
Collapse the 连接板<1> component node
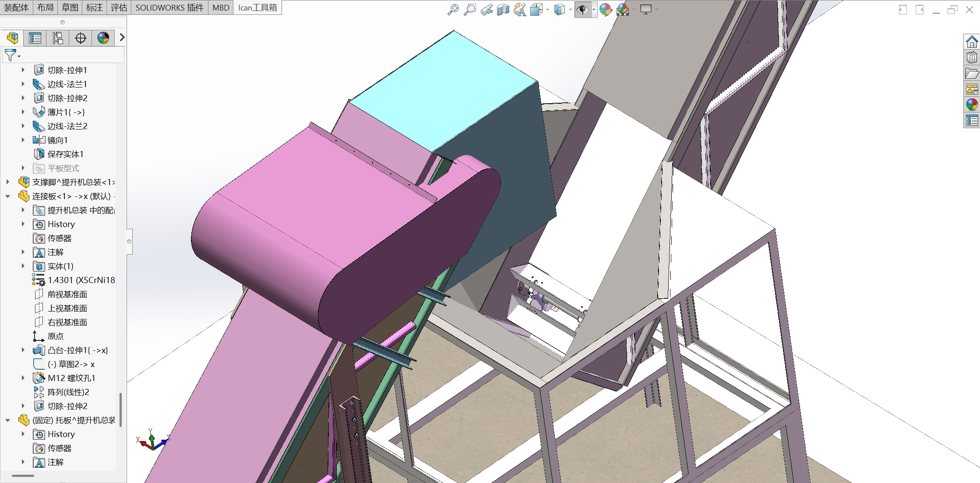(8, 196)
